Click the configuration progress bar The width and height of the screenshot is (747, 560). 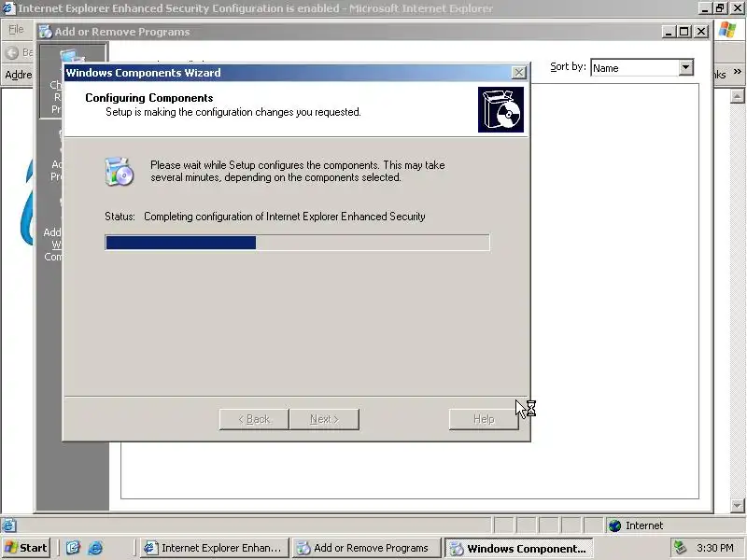click(x=297, y=243)
